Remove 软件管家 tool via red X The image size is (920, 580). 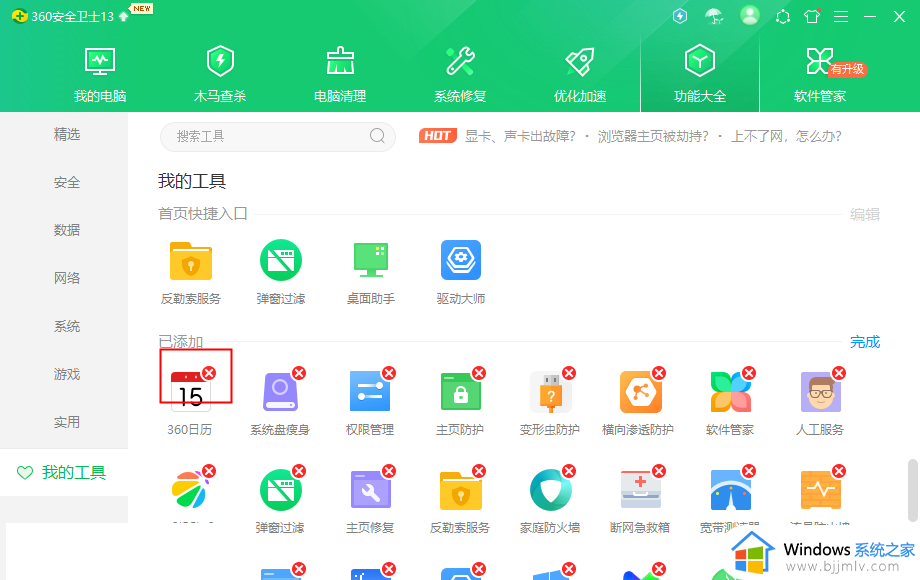749,373
